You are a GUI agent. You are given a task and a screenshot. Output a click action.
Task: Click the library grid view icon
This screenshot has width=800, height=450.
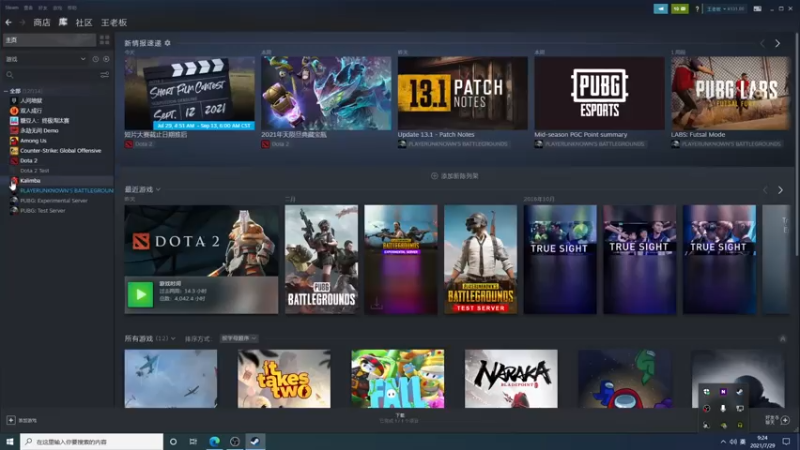pos(105,40)
